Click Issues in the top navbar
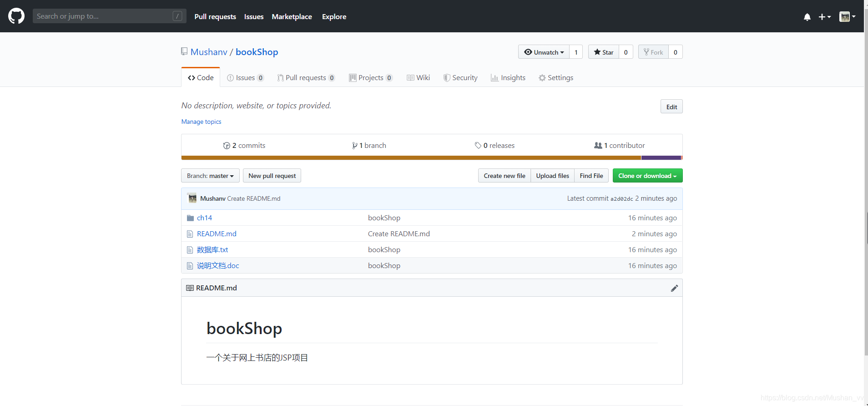 [x=254, y=16]
